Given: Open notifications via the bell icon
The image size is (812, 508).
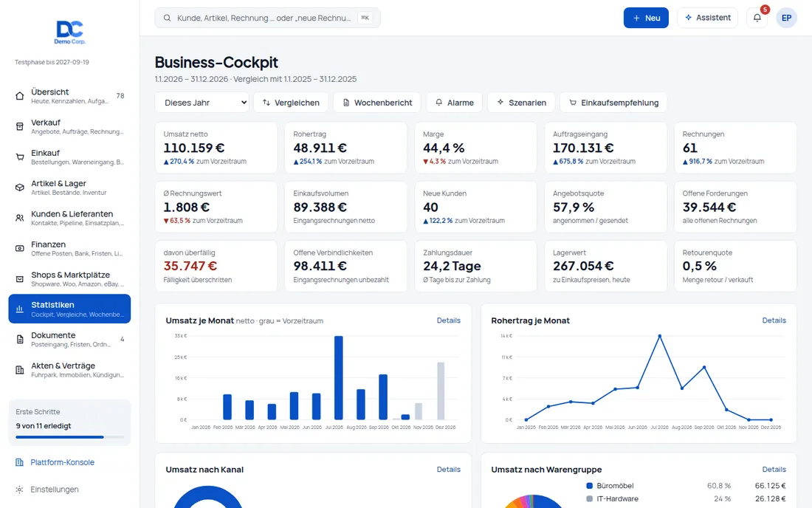Looking at the screenshot, I should pos(757,18).
